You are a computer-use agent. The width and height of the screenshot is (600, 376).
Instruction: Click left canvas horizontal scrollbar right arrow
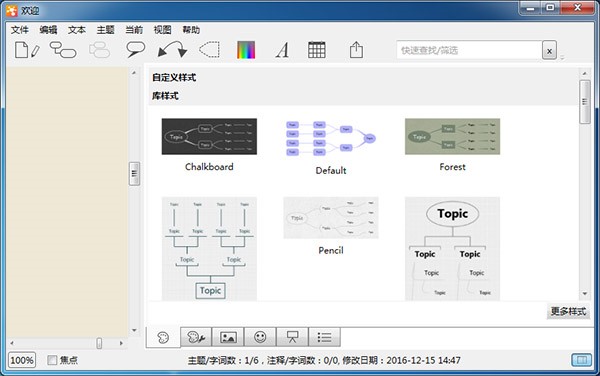point(121,343)
